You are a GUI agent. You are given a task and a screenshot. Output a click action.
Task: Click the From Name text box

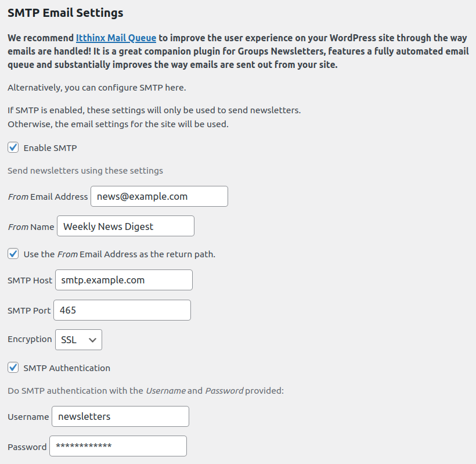(x=125, y=226)
